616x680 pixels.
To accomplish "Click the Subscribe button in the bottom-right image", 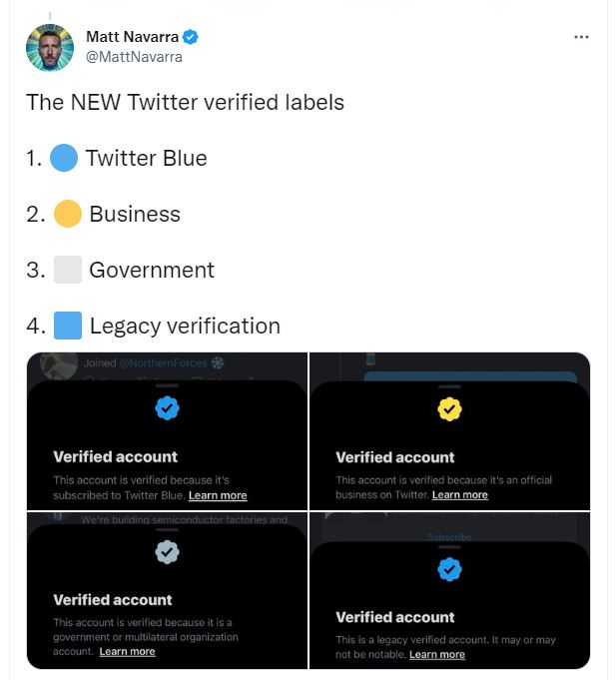I will (x=449, y=537).
